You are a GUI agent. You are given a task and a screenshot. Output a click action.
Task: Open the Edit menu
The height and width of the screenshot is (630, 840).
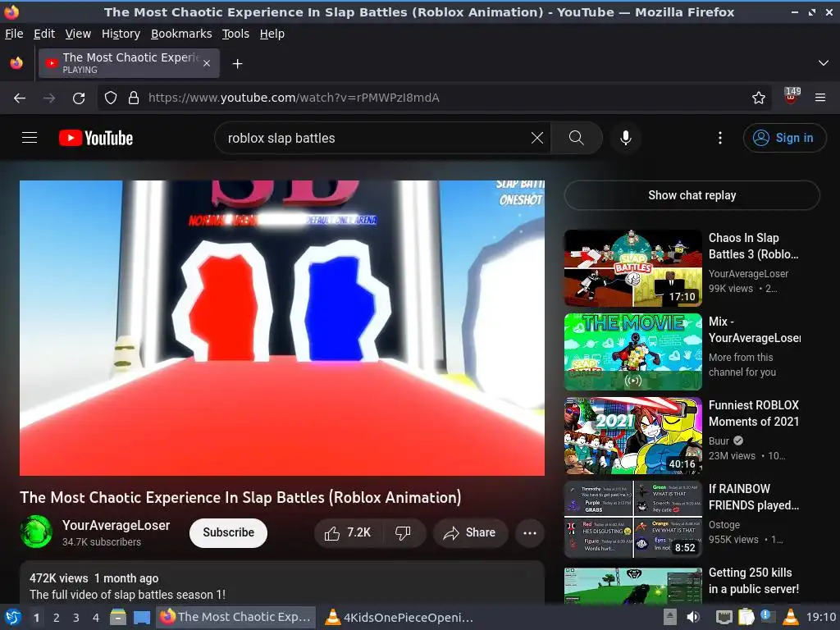pos(44,34)
